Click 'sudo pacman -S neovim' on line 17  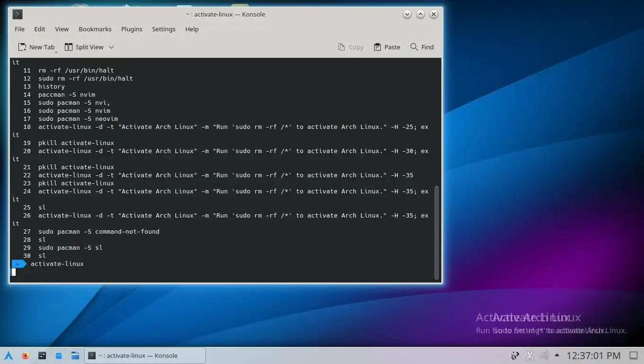point(78,118)
